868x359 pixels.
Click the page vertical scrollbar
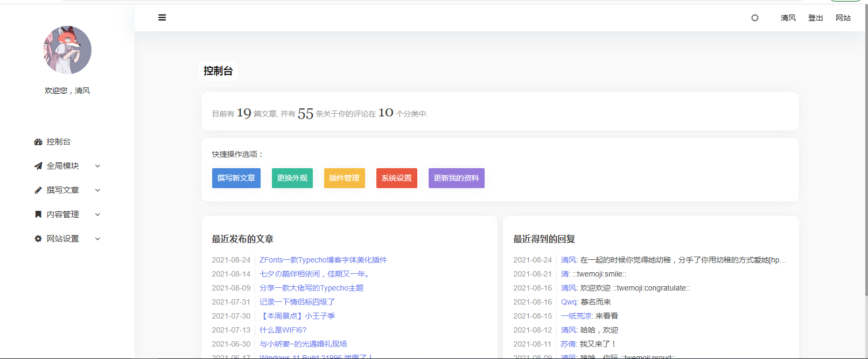tap(866, 162)
